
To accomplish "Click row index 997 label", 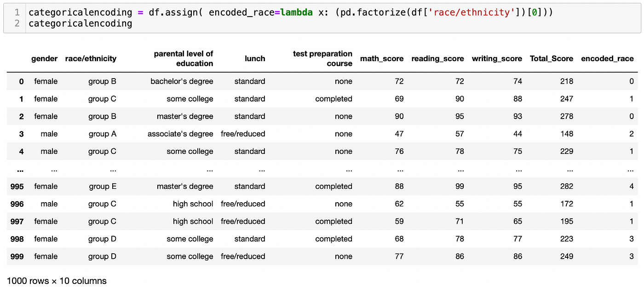I will click(17, 221).
